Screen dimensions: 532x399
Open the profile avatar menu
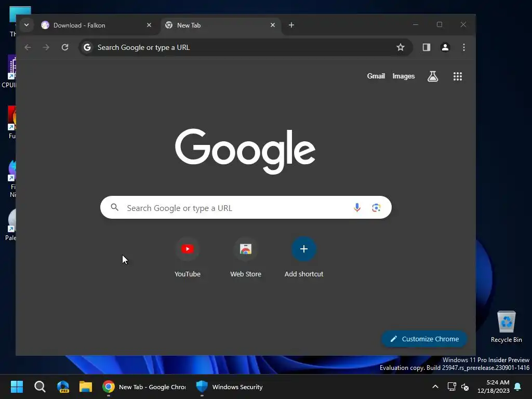pyautogui.click(x=445, y=47)
